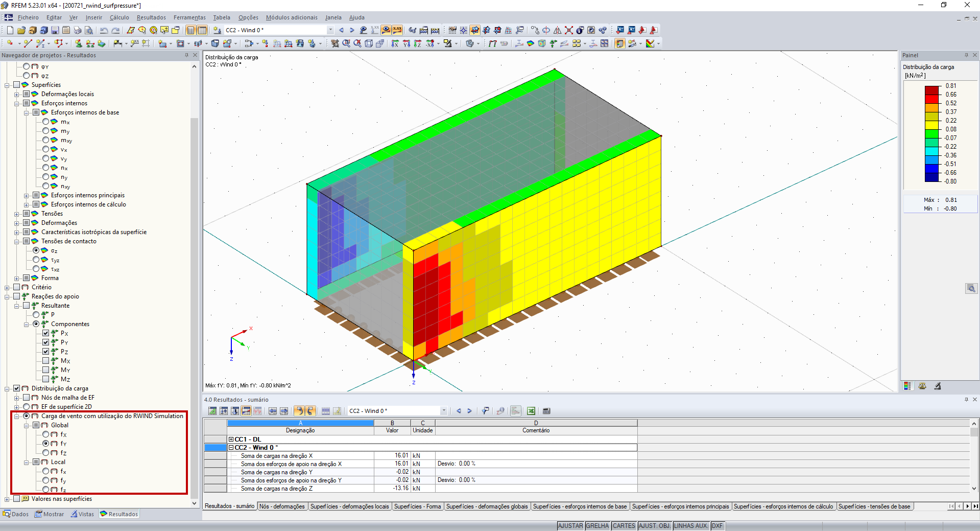This screenshot has height=531, width=980.
Task: Select the global fx radio button
Action: click(46, 434)
